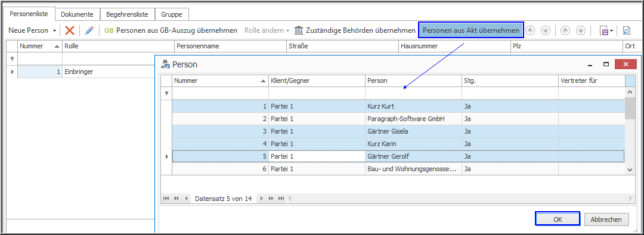This screenshot has height=235, width=644.
Task: Click the GB icon for Grundbuch import
Action: pyautogui.click(x=109, y=30)
